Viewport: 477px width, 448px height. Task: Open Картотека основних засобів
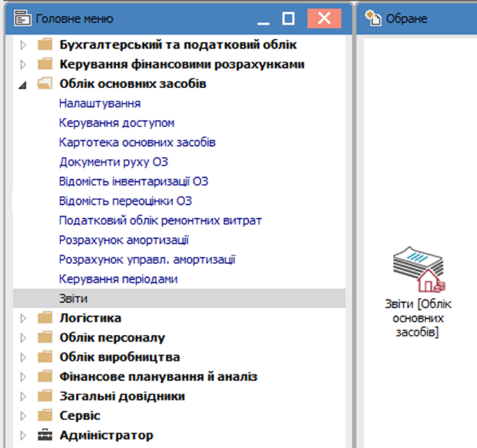[x=137, y=142]
